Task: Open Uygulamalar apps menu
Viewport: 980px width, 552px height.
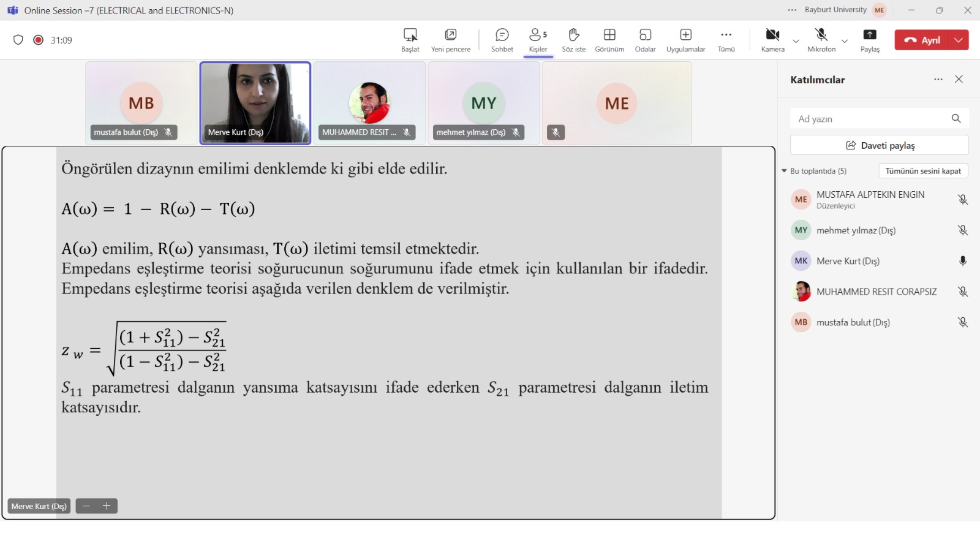Action: pos(685,40)
